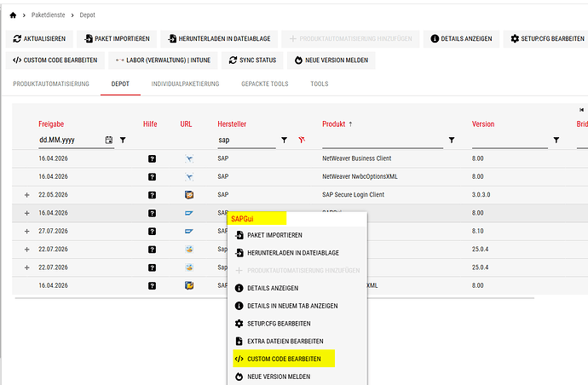Open the Produkt filter funnel menu
The width and height of the screenshot is (588, 385).
pos(452,141)
